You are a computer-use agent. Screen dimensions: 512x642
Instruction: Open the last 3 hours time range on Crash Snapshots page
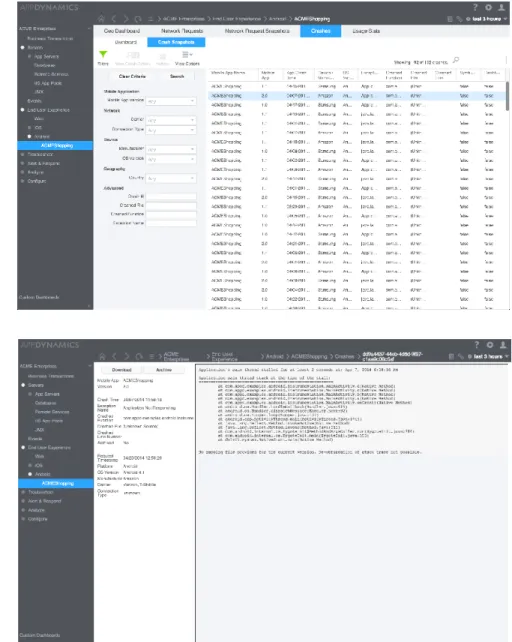point(487,19)
